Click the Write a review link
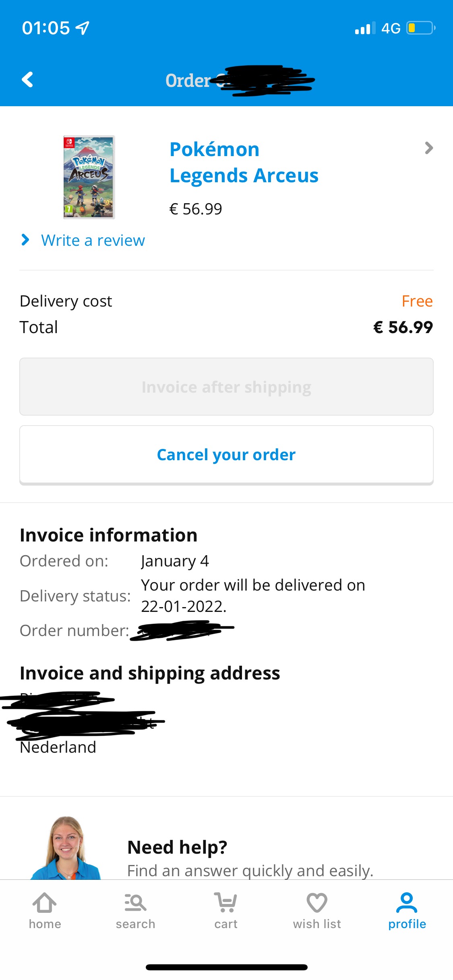This screenshot has height=980, width=453. point(93,240)
